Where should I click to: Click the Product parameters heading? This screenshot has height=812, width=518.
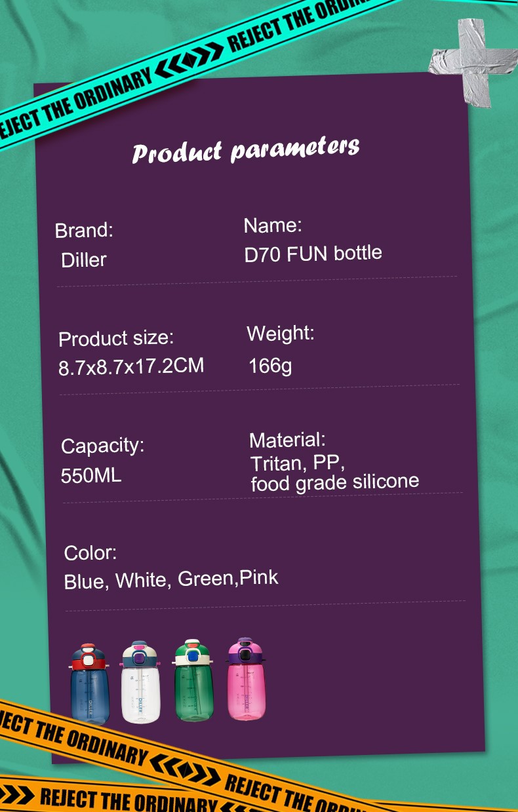[246, 150]
